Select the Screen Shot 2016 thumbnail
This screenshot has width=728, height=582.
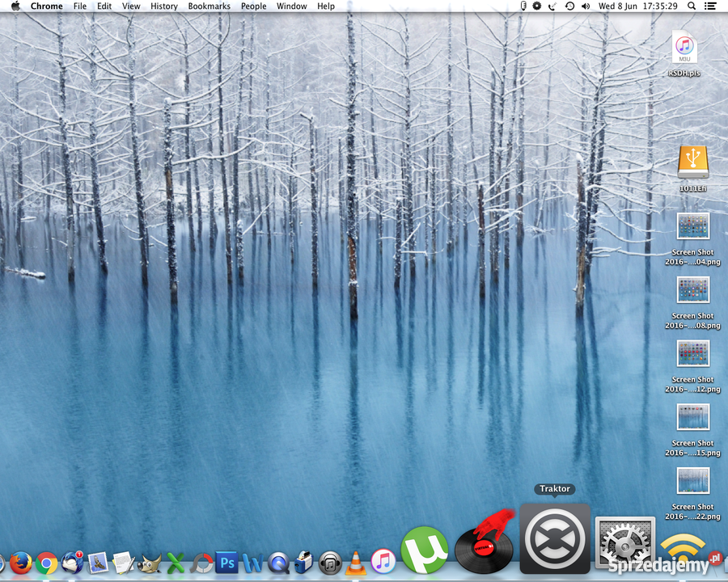pyautogui.click(x=692, y=226)
